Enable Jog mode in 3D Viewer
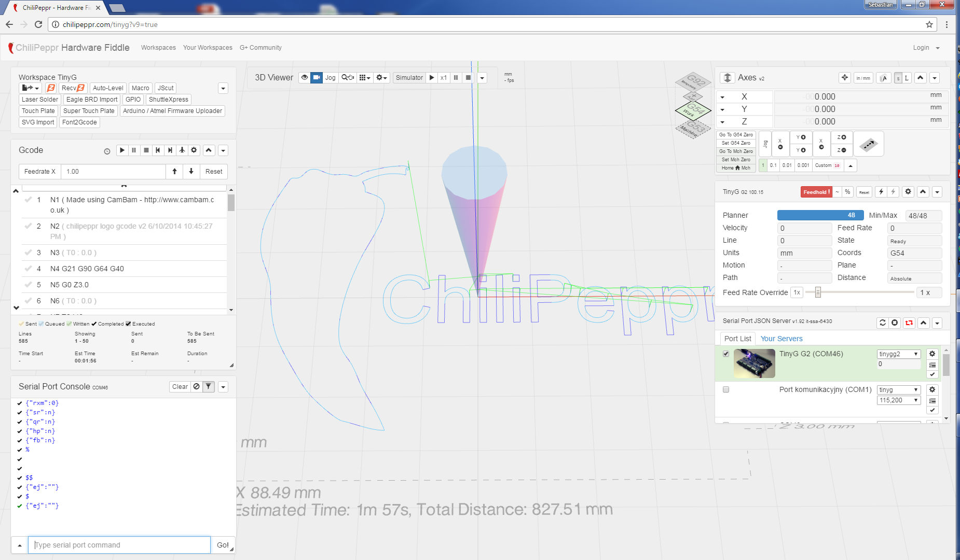 [331, 78]
